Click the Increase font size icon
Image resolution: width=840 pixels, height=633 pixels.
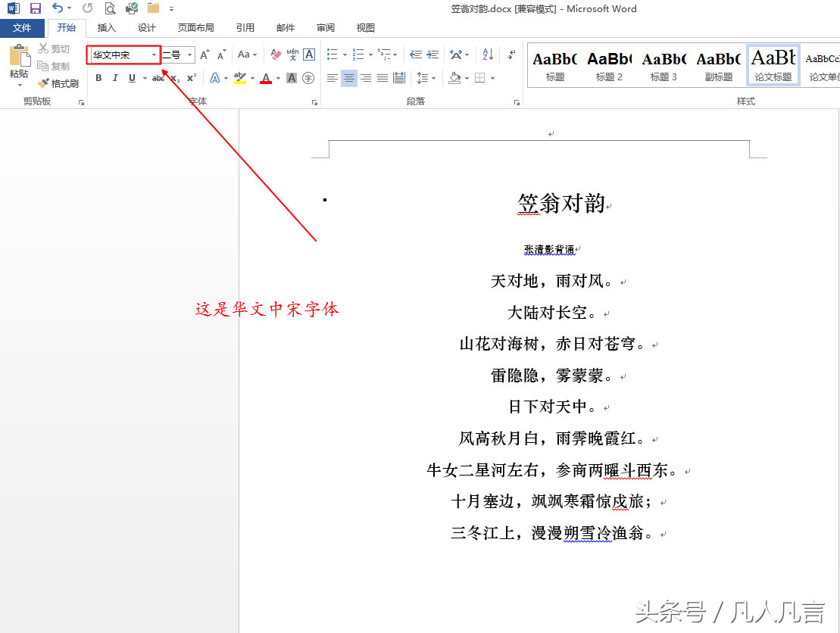point(205,55)
